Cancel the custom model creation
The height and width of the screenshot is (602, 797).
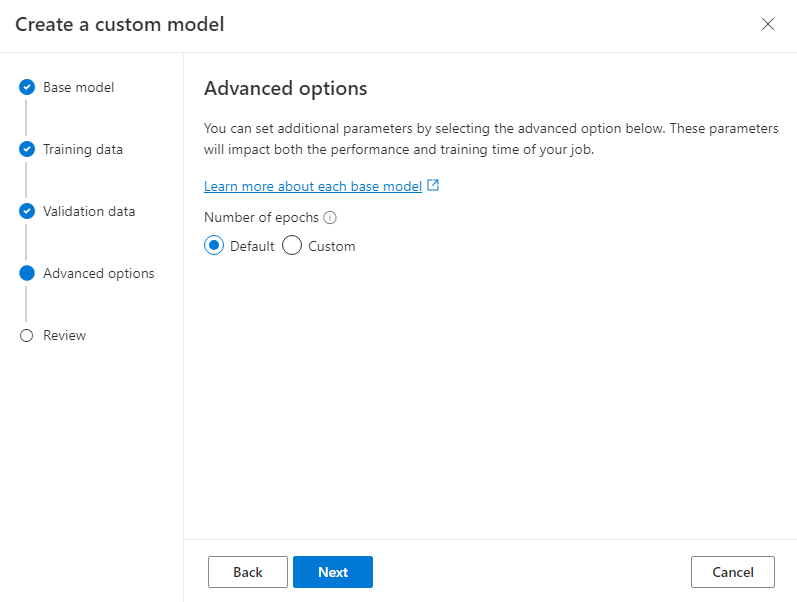click(732, 572)
